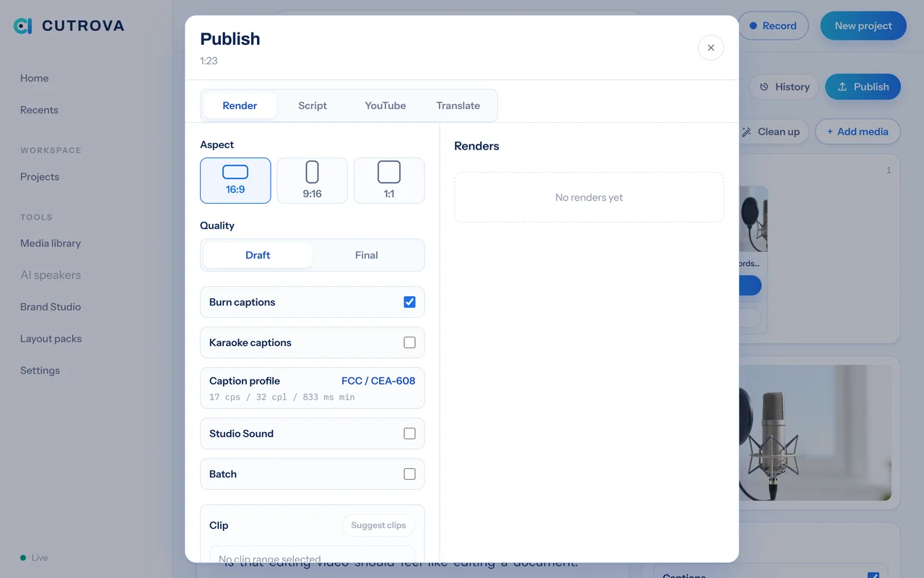This screenshot has width=924, height=578.
Task: Open Projects in the sidebar
Action: tap(40, 176)
